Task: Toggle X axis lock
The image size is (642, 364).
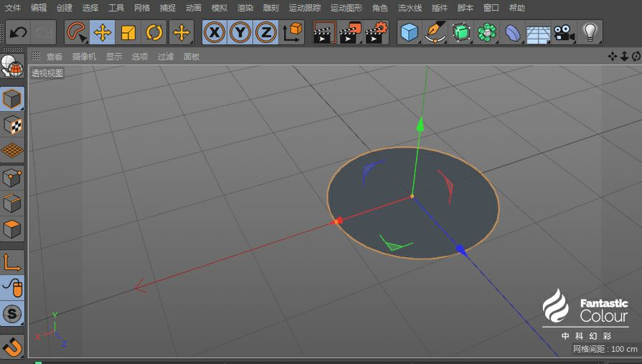Action: (214, 32)
